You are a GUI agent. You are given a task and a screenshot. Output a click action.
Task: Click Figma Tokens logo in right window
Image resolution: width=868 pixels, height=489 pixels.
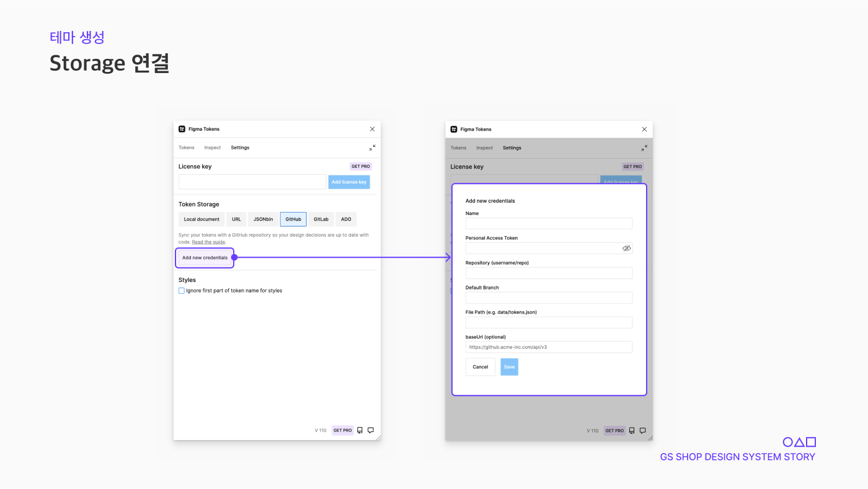[x=454, y=129]
